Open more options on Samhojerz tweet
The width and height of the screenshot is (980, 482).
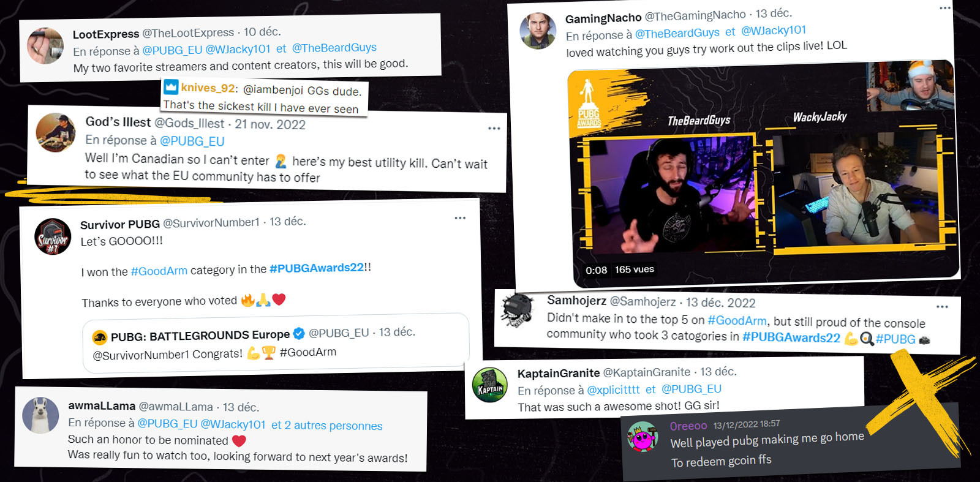tap(942, 307)
